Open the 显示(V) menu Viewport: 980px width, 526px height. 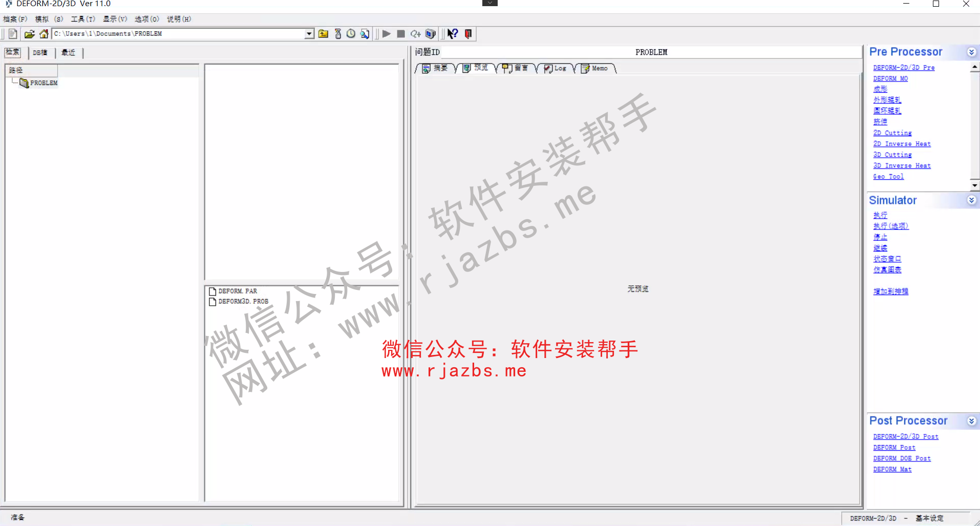pyautogui.click(x=115, y=19)
